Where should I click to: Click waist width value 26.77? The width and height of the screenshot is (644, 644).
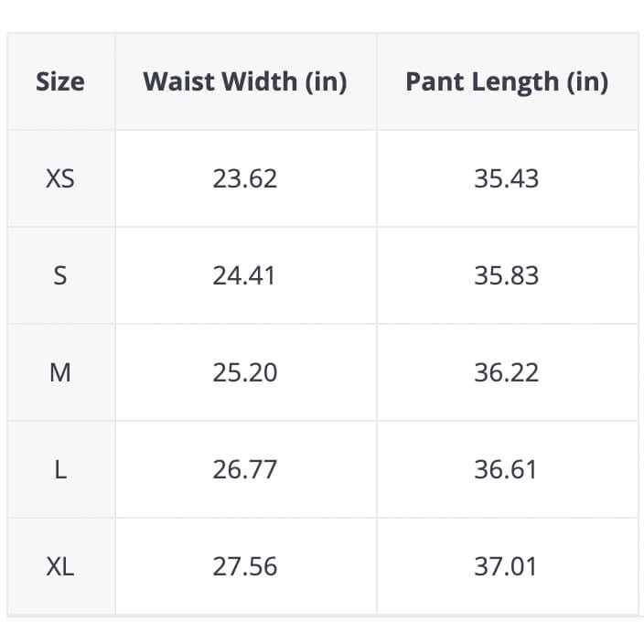coord(245,469)
